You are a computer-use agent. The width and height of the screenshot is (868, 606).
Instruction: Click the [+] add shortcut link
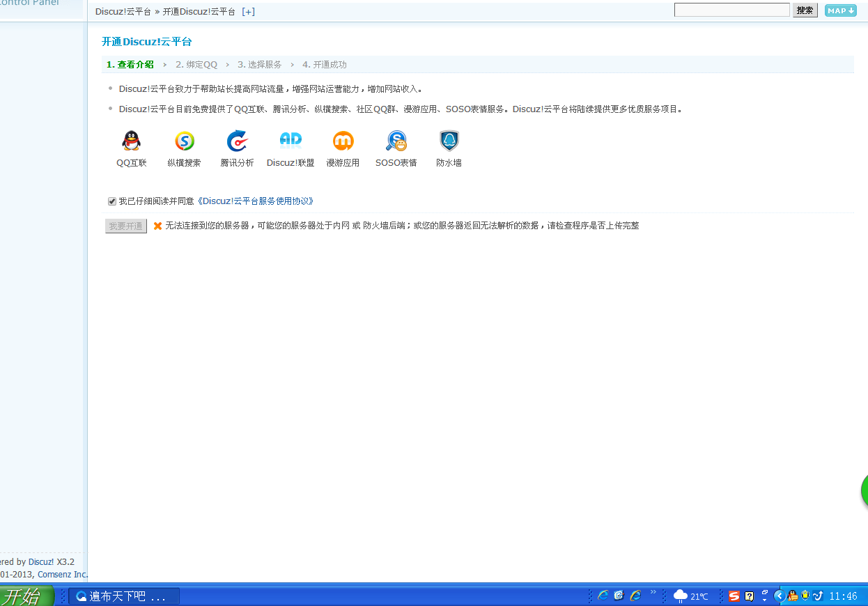tap(248, 12)
